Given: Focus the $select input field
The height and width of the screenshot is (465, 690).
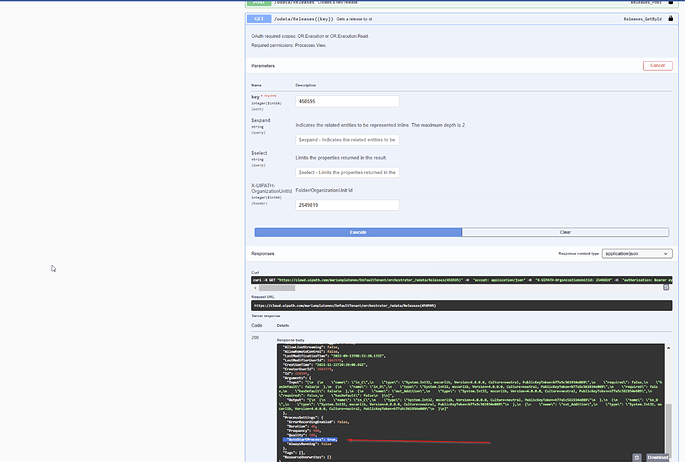Looking at the screenshot, I should [x=347, y=172].
